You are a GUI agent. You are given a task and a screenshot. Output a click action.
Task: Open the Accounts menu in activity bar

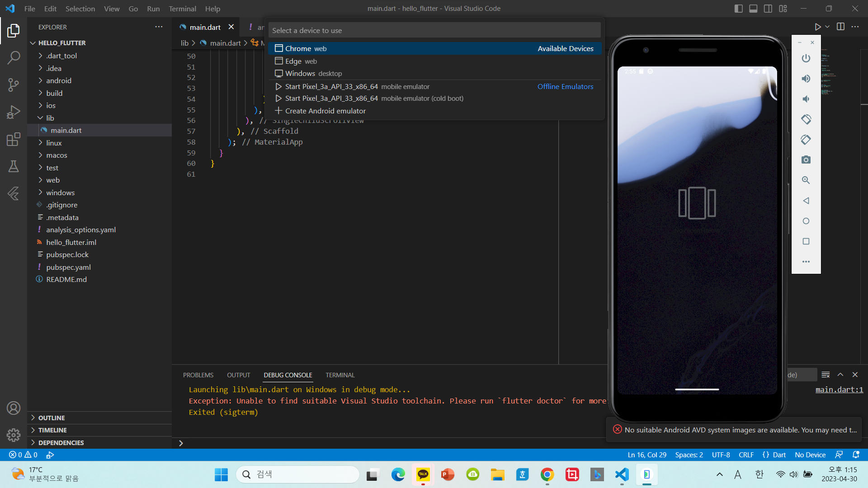click(14, 408)
